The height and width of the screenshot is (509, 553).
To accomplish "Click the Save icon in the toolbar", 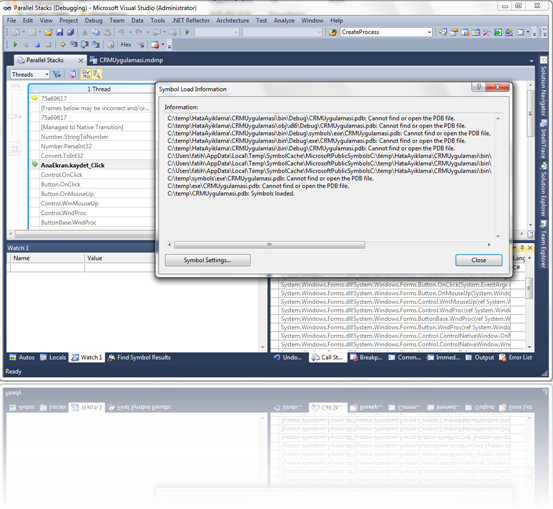I will tap(60, 32).
